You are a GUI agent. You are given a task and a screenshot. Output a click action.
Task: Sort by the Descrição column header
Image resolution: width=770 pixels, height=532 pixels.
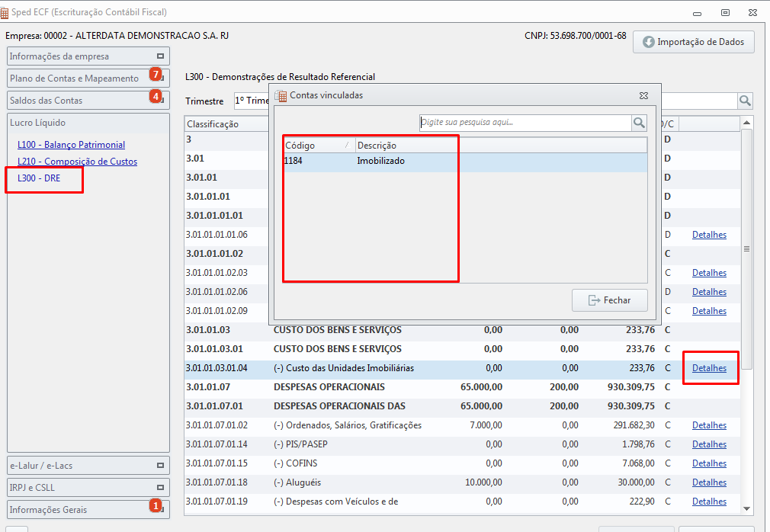click(x=501, y=146)
